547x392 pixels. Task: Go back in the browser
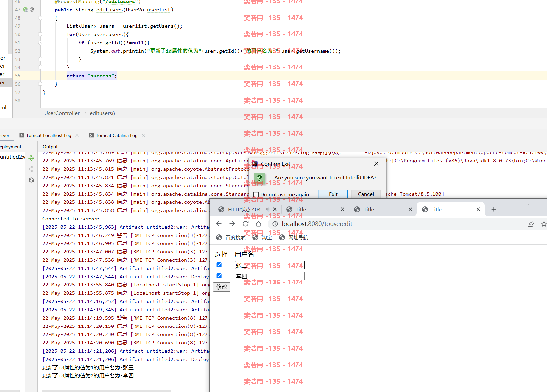point(219,224)
